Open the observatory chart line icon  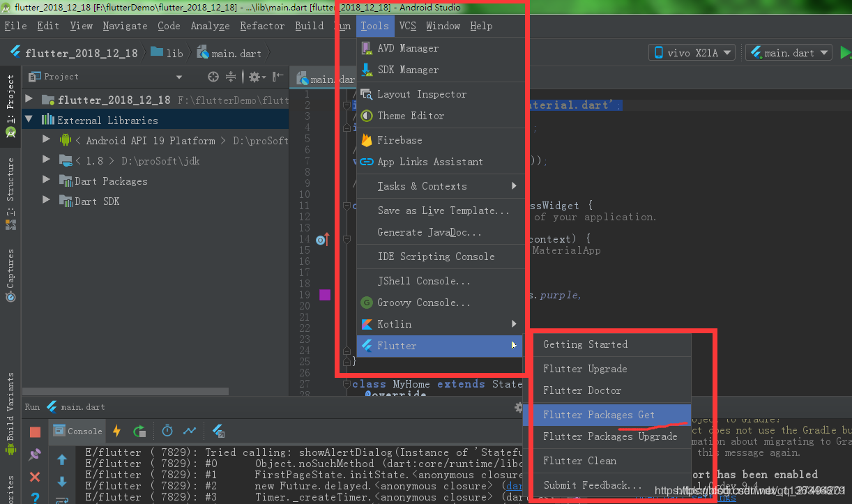[x=190, y=431]
